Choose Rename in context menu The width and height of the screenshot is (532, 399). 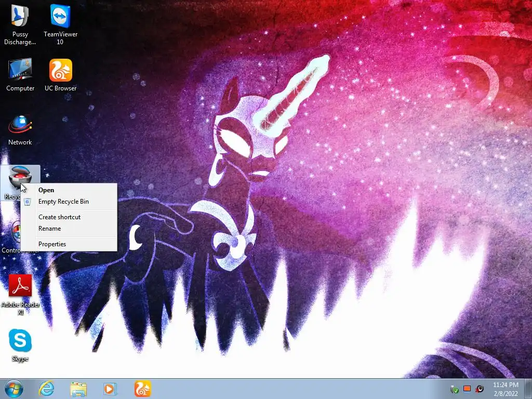click(69, 229)
